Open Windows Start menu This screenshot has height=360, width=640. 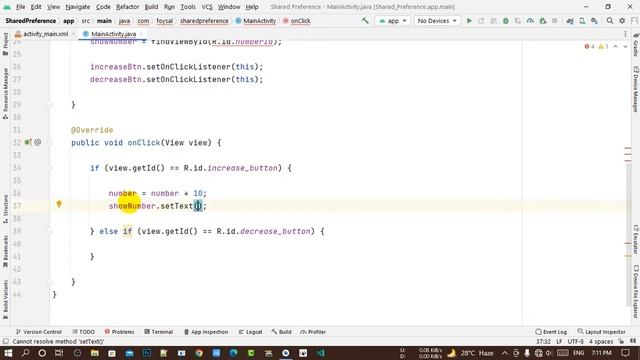coord(8,353)
